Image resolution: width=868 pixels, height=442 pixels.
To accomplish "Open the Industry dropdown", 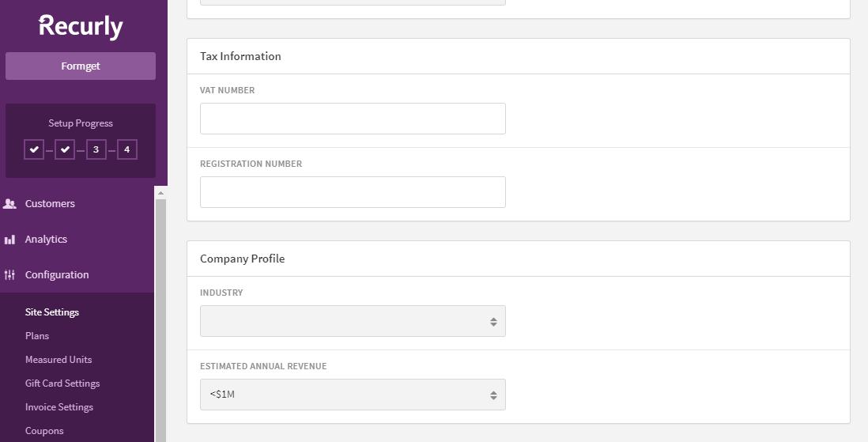I will [353, 321].
